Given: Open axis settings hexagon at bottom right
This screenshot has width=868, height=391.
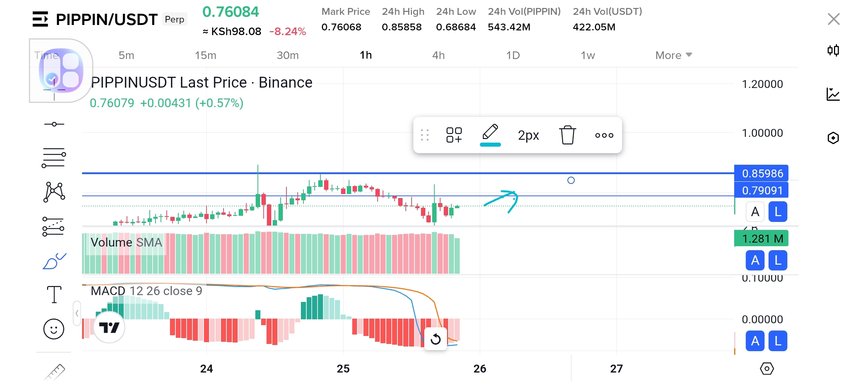Looking at the screenshot, I should [x=767, y=369].
